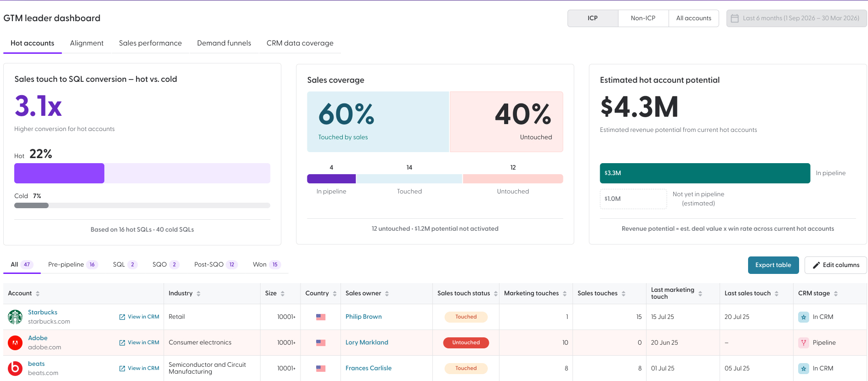Open the Hot accounts tab
Viewport: 868px width, 381px height.
coord(33,43)
